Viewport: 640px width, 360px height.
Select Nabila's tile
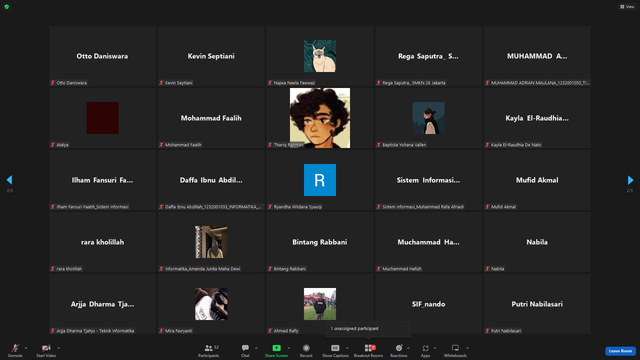tap(537, 242)
